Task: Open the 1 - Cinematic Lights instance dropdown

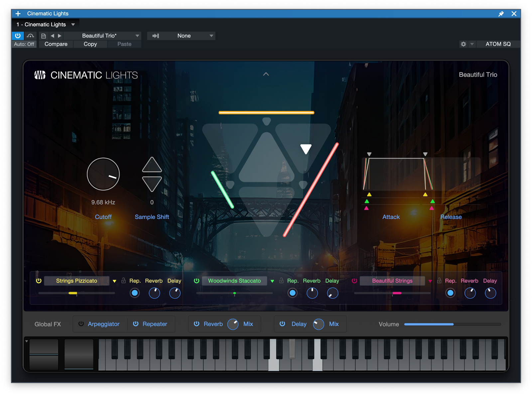Action: coord(46,25)
